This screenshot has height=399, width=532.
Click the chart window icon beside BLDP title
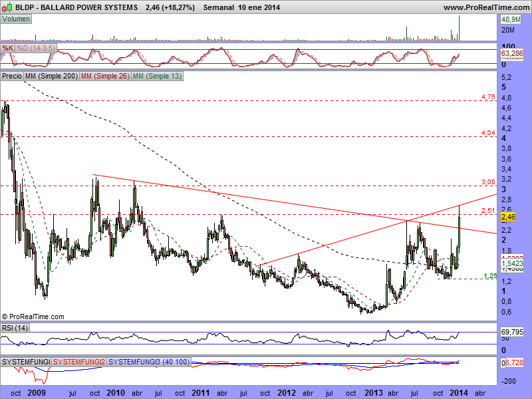8,7
